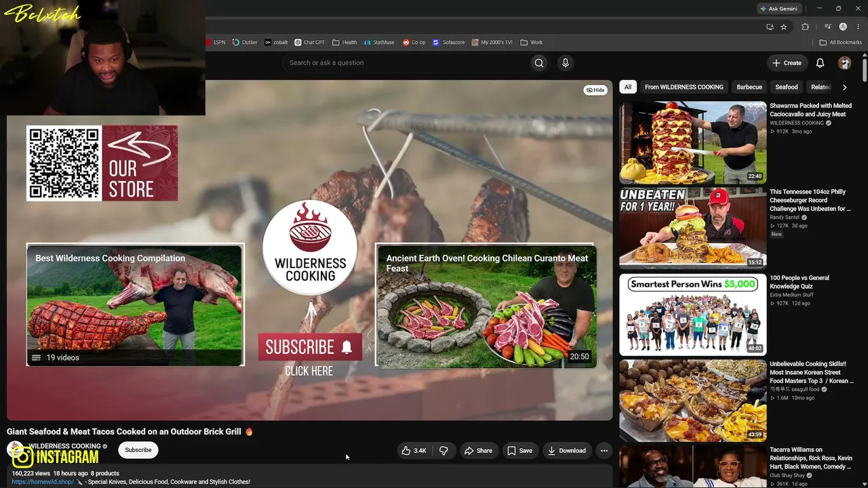Open the Outlier bookmark
The height and width of the screenshot is (488, 868).
245,42
